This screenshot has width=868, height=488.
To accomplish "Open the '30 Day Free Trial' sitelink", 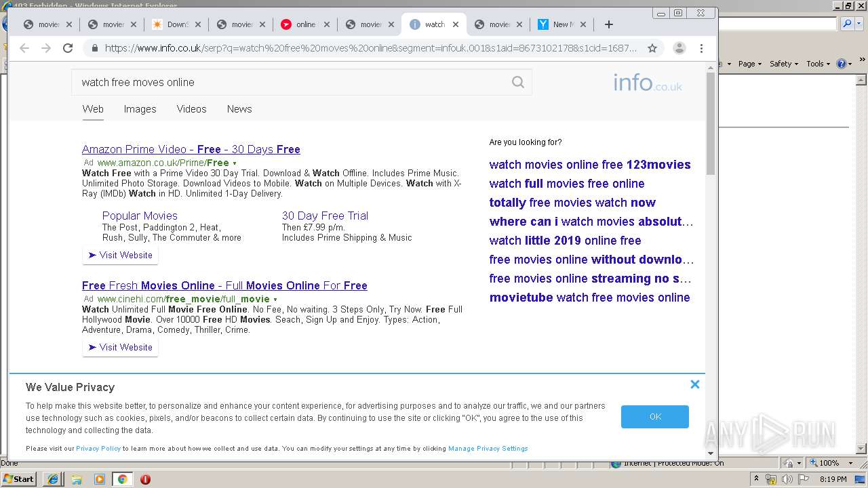I will tap(325, 216).
